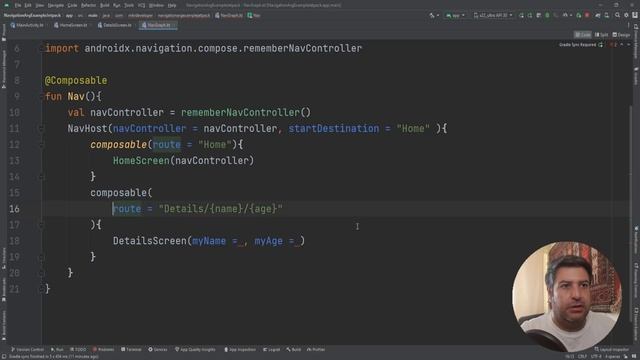The width and height of the screenshot is (640, 360).
Task: Click fold marker at line 17
Action: point(41,225)
